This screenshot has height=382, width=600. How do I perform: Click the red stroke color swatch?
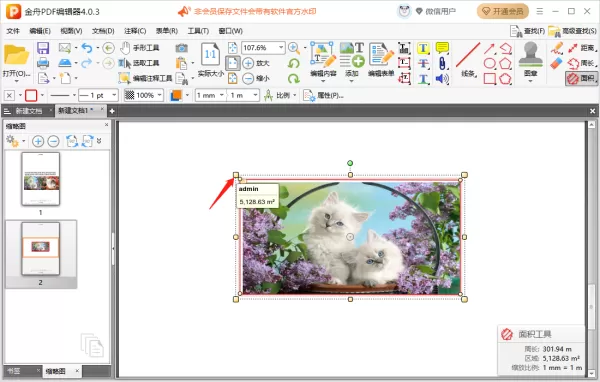[31, 95]
